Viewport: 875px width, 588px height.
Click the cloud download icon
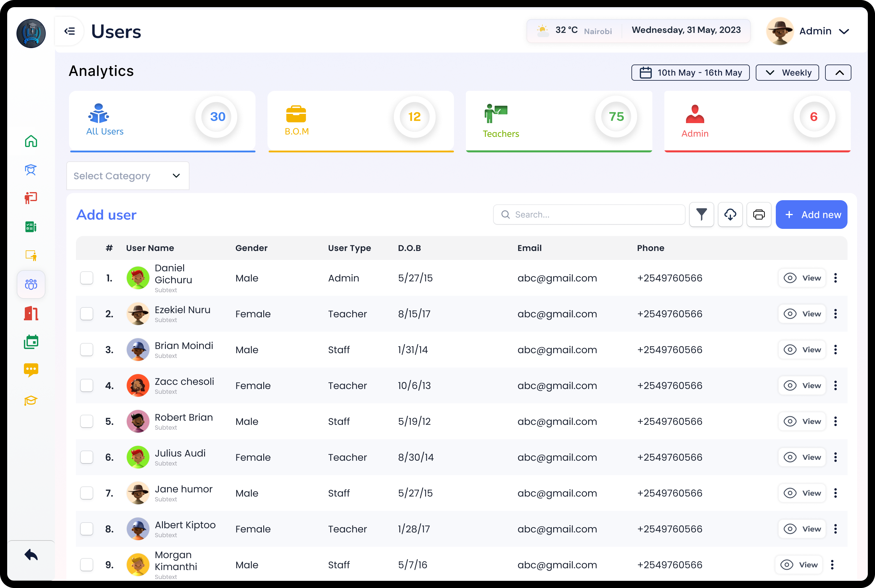[730, 215]
